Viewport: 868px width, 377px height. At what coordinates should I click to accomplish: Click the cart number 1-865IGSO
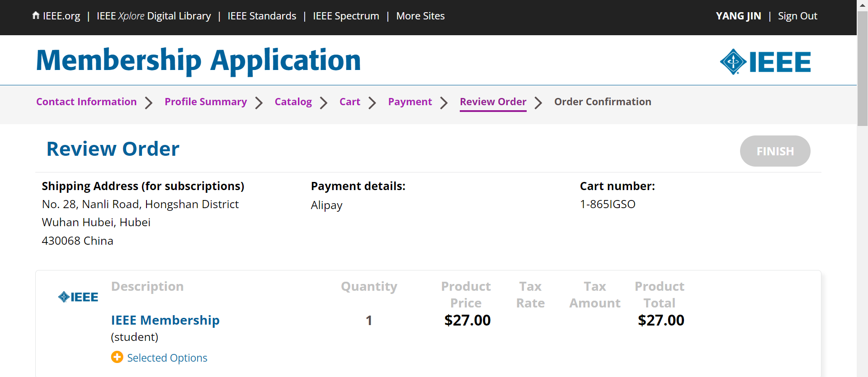[x=608, y=204]
